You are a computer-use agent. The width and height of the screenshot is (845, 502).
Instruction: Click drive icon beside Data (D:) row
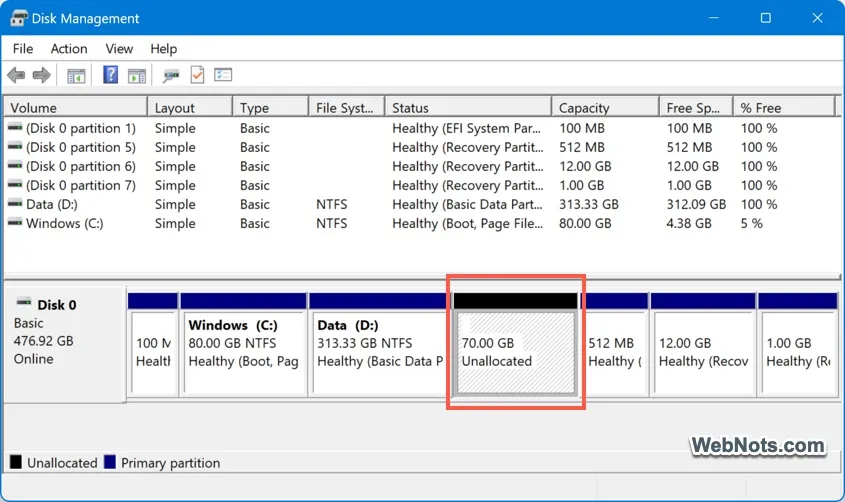tap(15, 204)
